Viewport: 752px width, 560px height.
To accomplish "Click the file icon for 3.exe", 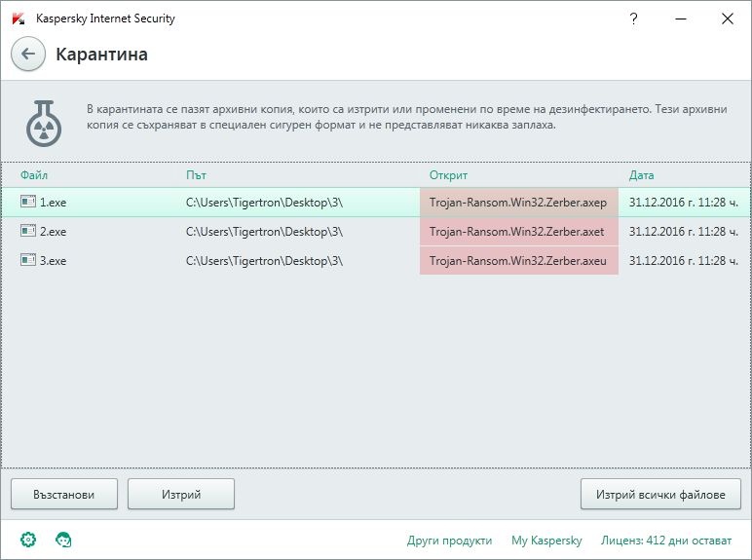I will 28,260.
